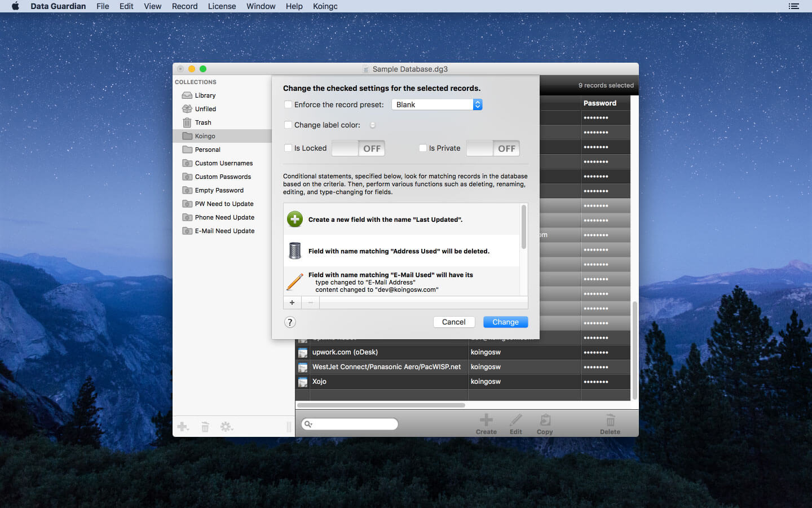The width and height of the screenshot is (812, 508).
Task: Click the trash icon at the sidebar bottom
Action: pos(205,427)
